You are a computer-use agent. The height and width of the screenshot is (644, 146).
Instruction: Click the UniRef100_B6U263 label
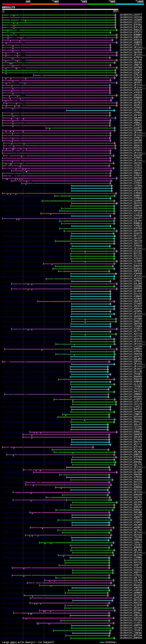[131, 585]
